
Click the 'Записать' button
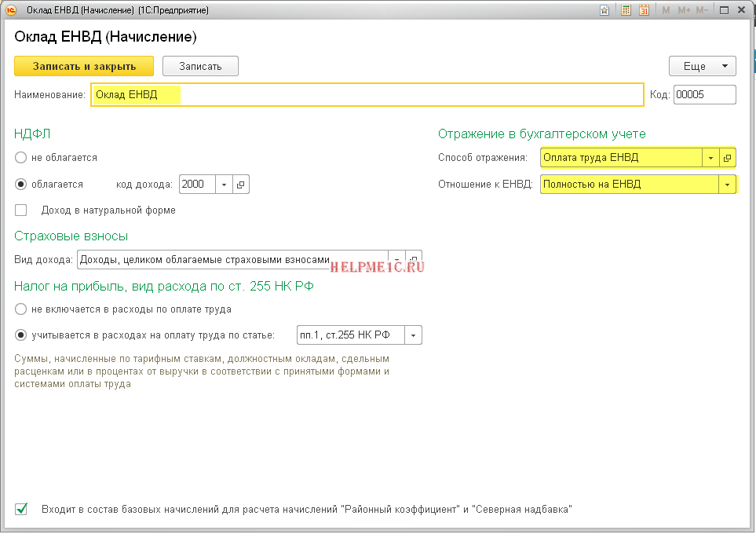(200, 67)
